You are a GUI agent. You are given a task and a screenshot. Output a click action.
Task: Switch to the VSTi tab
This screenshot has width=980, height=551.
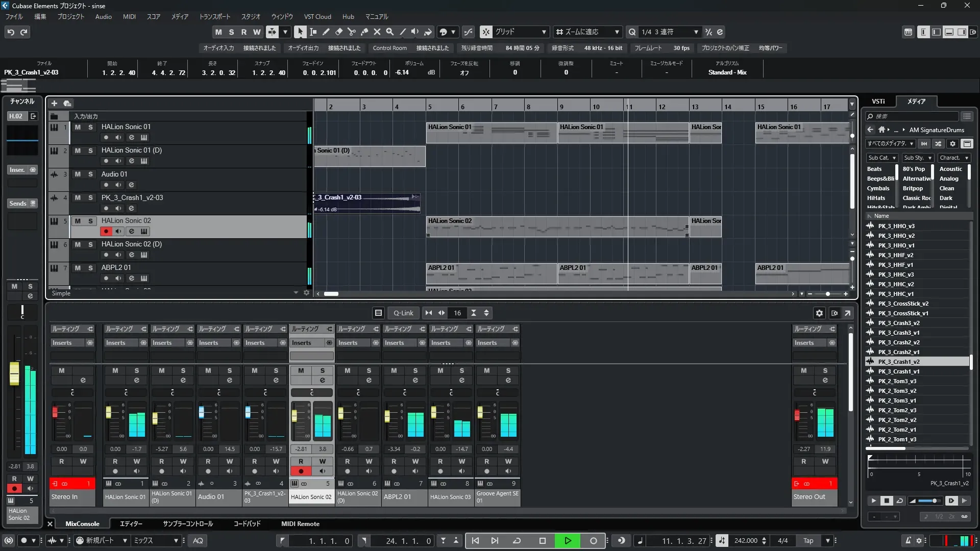pos(878,102)
